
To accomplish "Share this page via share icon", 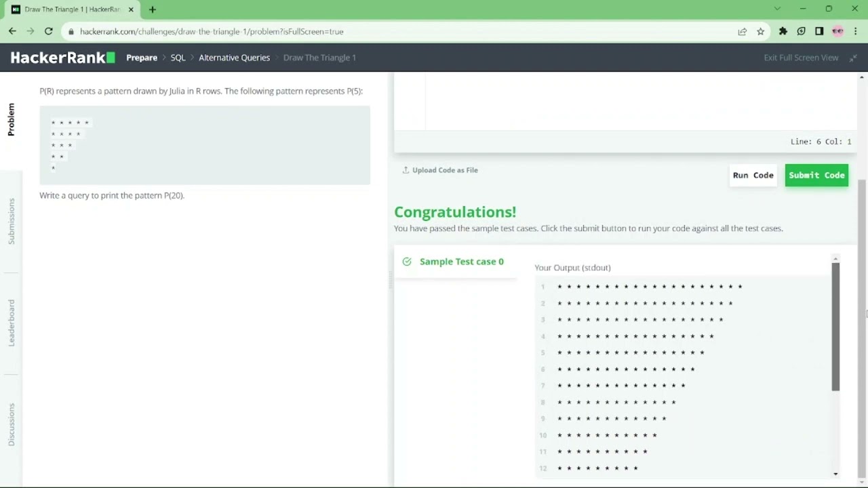I will pyautogui.click(x=743, y=31).
